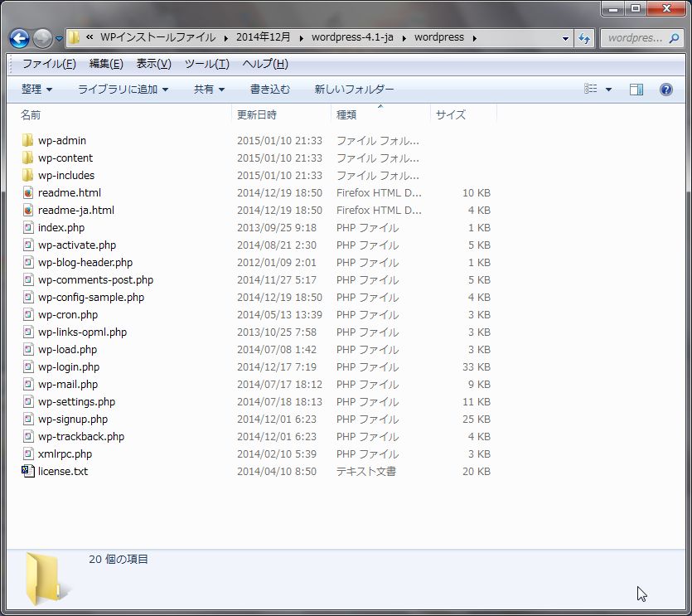Click the search magnifier icon

[x=674, y=38]
